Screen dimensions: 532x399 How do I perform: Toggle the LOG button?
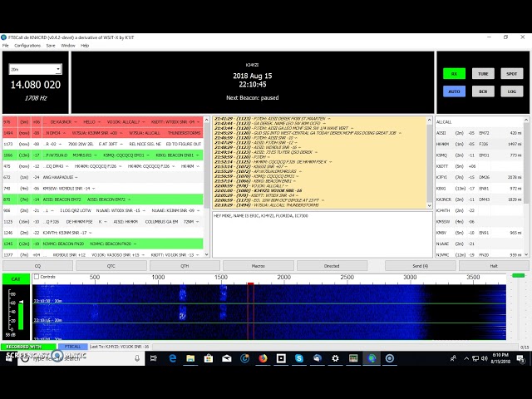(512, 91)
